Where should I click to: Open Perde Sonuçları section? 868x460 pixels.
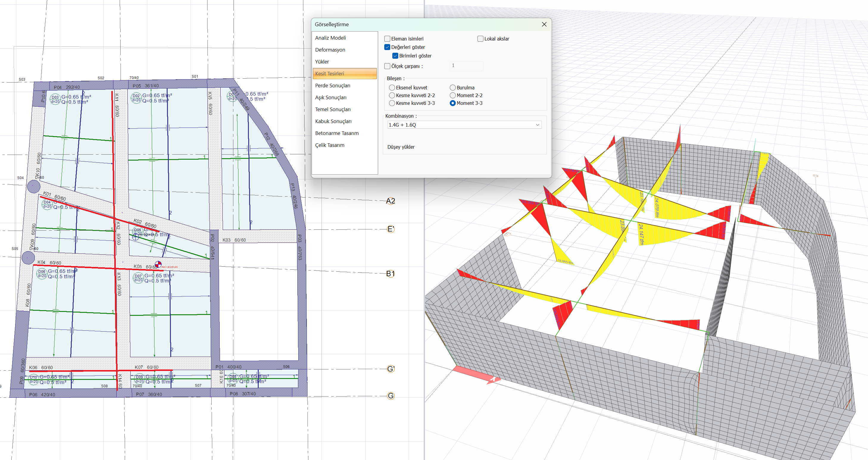(x=332, y=86)
